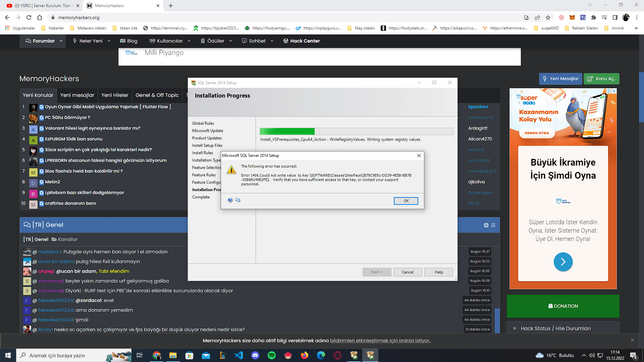
Task: Click the Windows taskbar search box
Action: click(74, 355)
